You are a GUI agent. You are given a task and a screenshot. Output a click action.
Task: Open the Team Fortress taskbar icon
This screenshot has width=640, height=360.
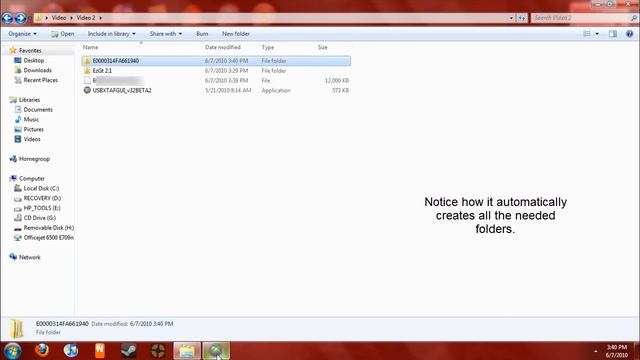click(x=158, y=351)
